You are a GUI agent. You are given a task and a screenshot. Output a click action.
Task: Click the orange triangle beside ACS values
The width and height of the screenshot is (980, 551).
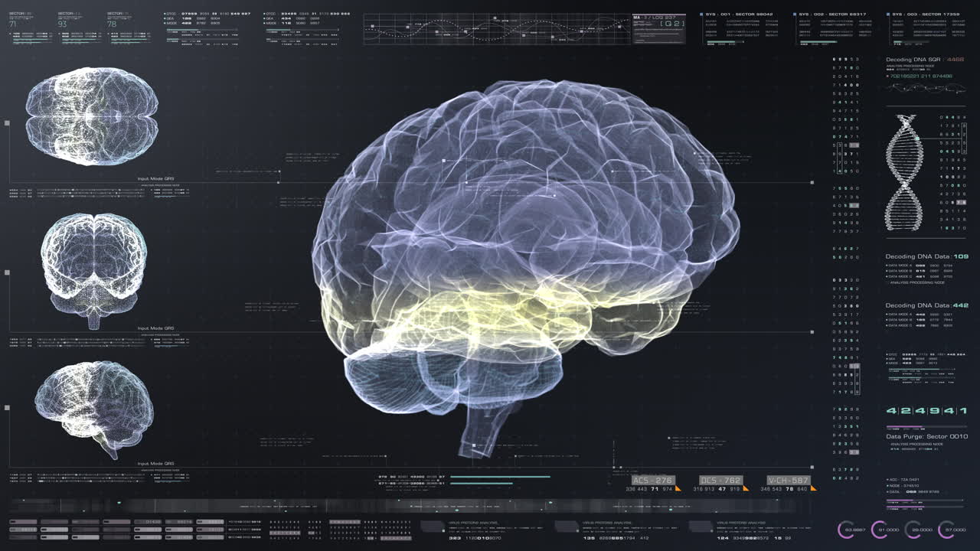point(678,488)
